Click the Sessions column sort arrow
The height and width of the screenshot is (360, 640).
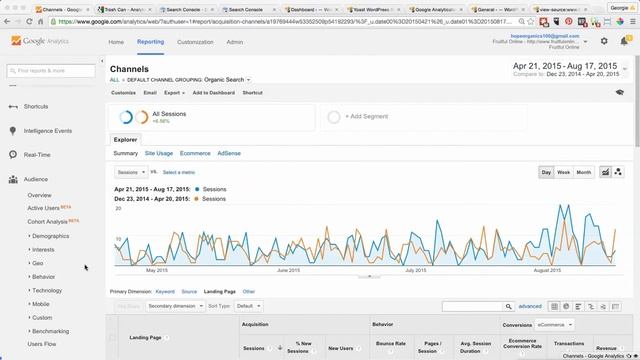click(x=280, y=348)
